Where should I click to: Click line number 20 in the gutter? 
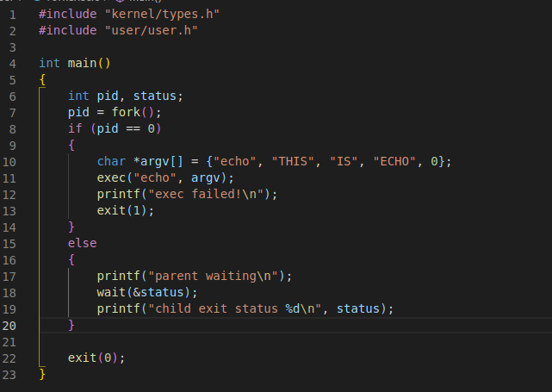[9, 325]
